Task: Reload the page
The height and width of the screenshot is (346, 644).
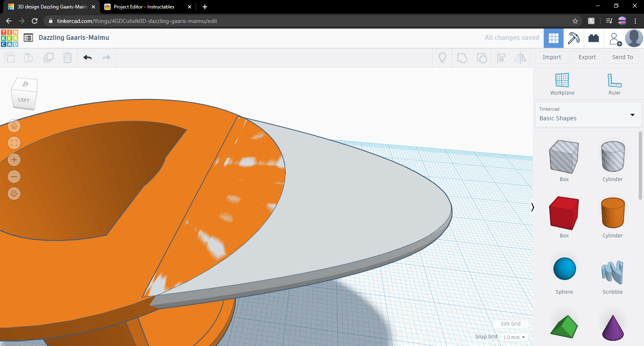Action: pos(35,21)
